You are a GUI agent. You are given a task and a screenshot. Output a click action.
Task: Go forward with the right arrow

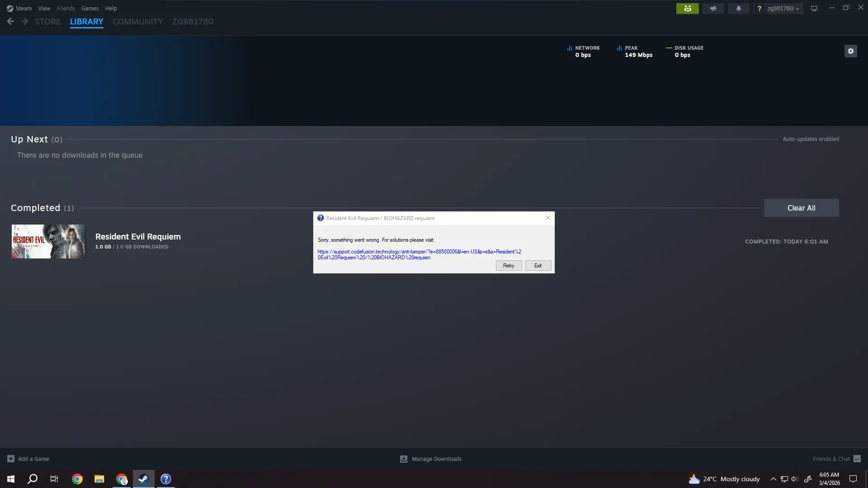(25, 21)
